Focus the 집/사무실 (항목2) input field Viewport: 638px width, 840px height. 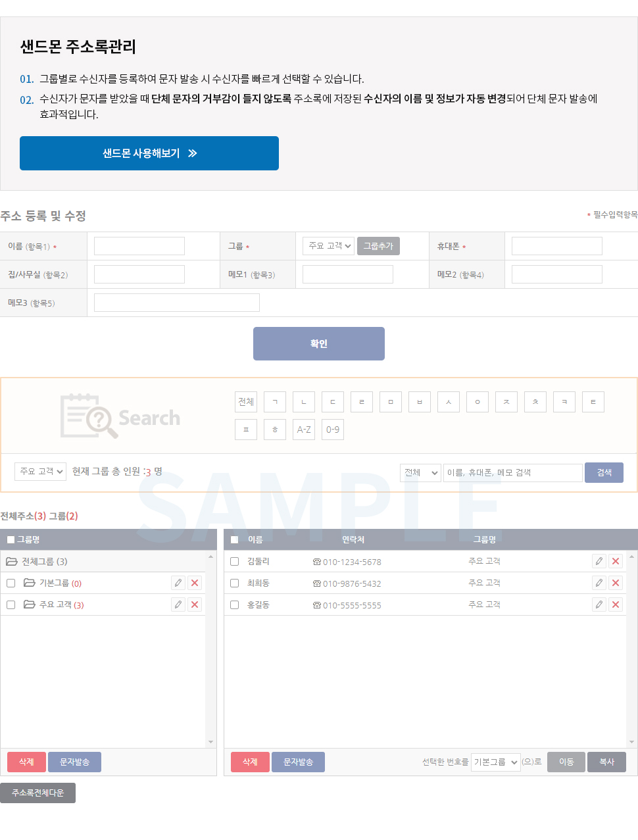139,274
